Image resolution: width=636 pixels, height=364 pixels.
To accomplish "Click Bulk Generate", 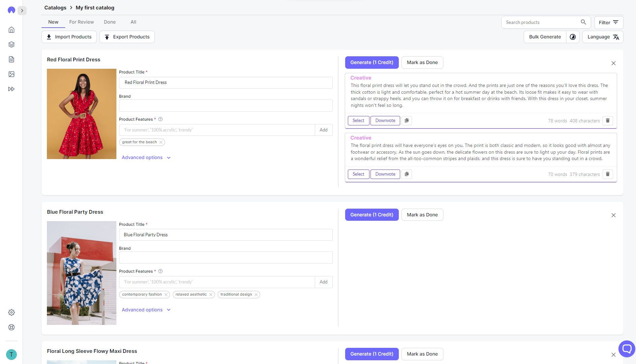I will (545, 37).
